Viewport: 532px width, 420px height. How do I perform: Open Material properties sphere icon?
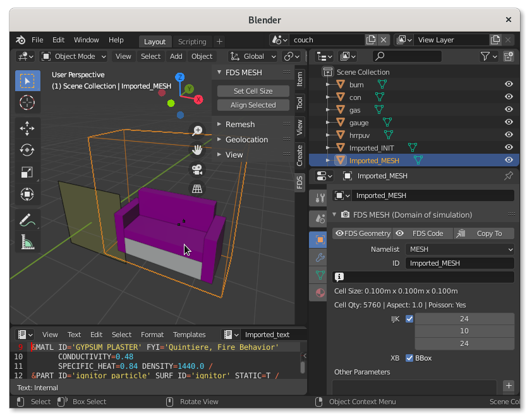pyautogui.click(x=319, y=293)
